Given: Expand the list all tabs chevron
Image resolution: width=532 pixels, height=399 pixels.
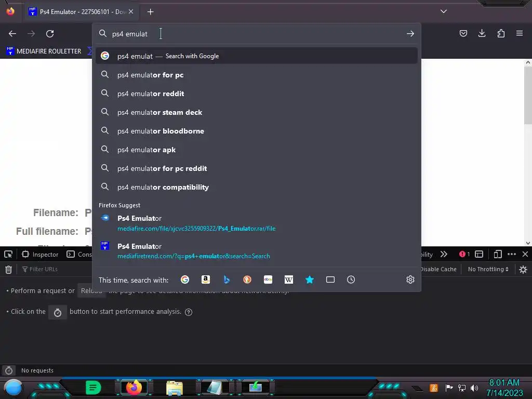Looking at the screenshot, I should tap(444, 11).
